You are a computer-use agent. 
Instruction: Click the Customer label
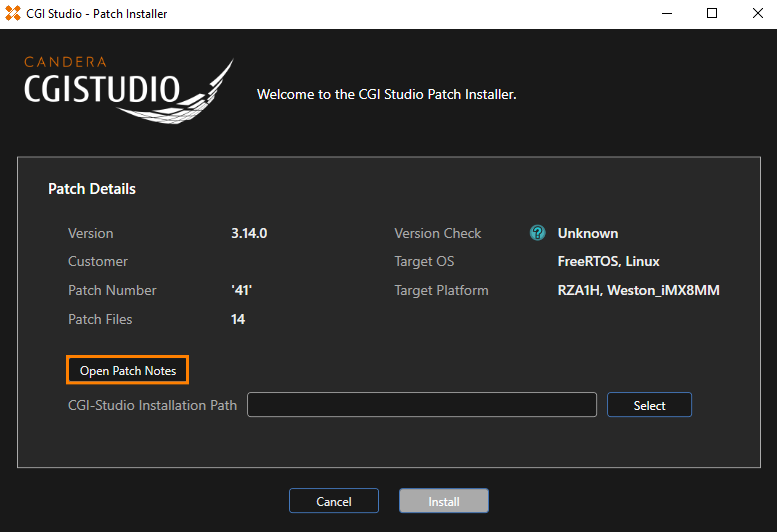[x=98, y=262]
